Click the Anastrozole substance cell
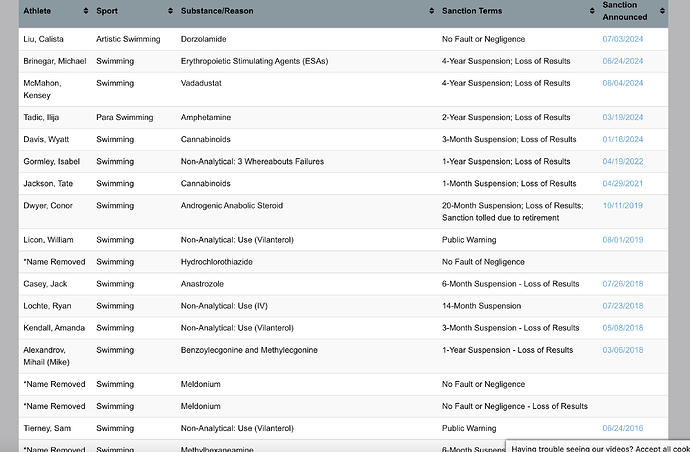This screenshot has width=690, height=452. (x=202, y=284)
